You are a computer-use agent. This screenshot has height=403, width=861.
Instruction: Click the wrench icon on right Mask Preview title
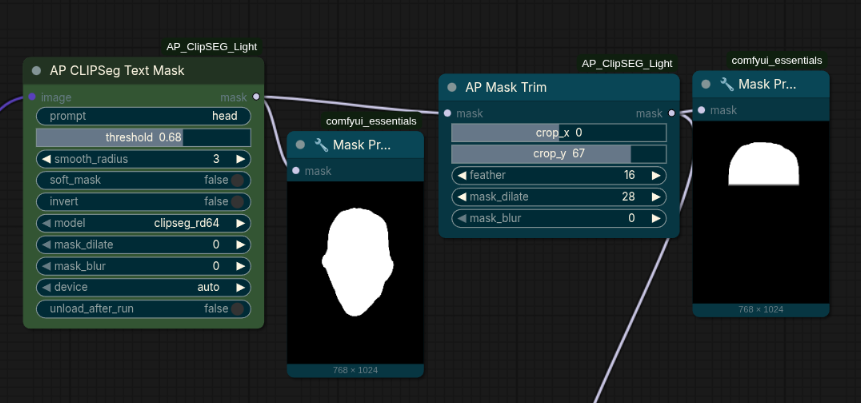coord(726,84)
